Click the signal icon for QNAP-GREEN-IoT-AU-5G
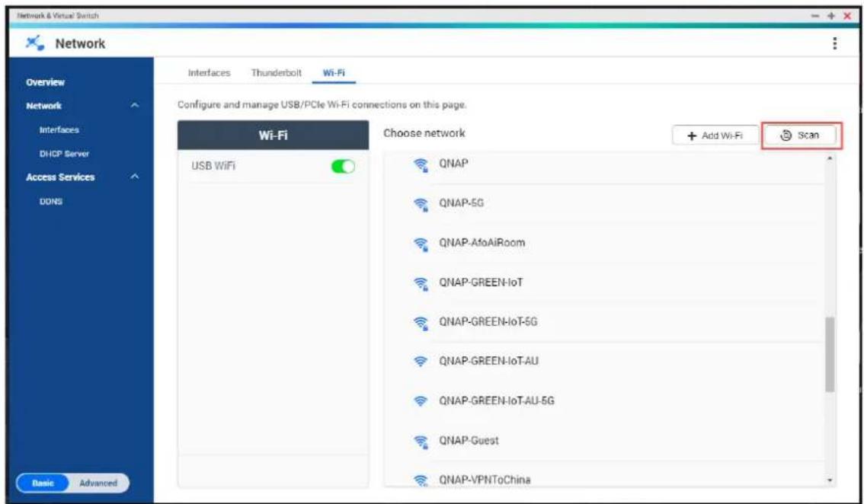The width and height of the screenshot is (864, 504). 421,401
